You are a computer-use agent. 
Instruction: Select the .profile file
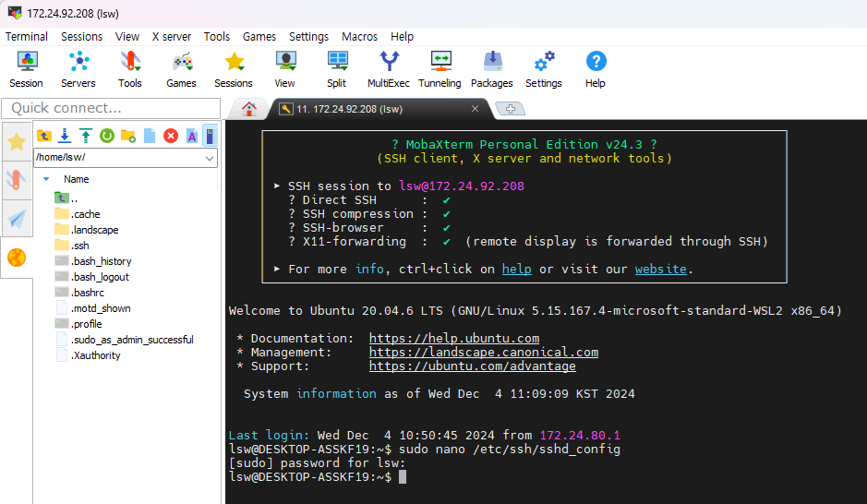pos(78,324)
